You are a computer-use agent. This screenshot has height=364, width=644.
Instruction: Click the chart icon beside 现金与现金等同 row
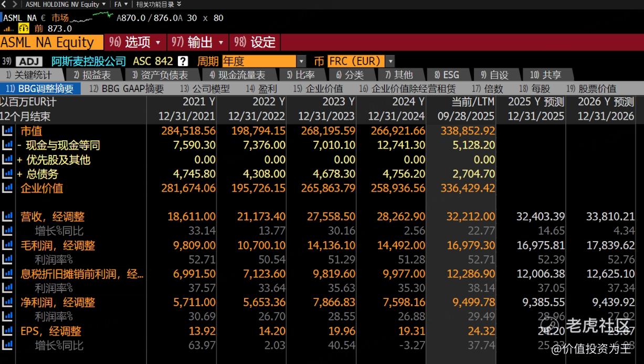(x=7, y=145)
